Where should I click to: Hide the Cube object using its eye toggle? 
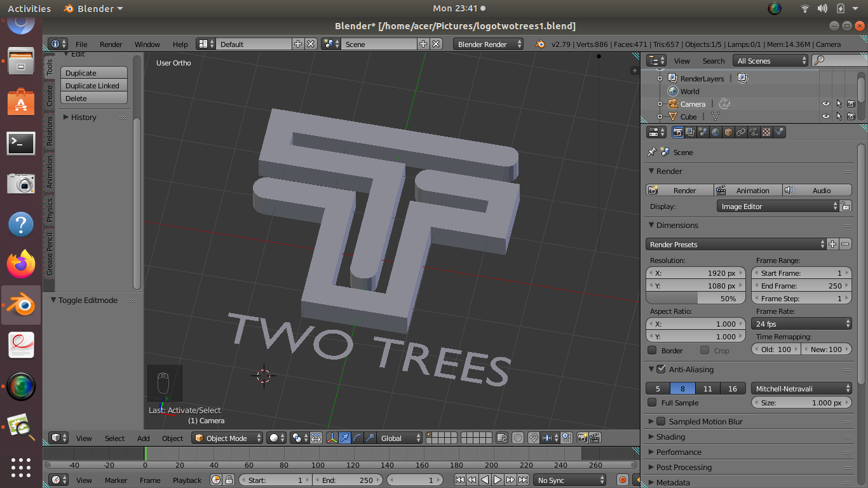tap(825, 116)
